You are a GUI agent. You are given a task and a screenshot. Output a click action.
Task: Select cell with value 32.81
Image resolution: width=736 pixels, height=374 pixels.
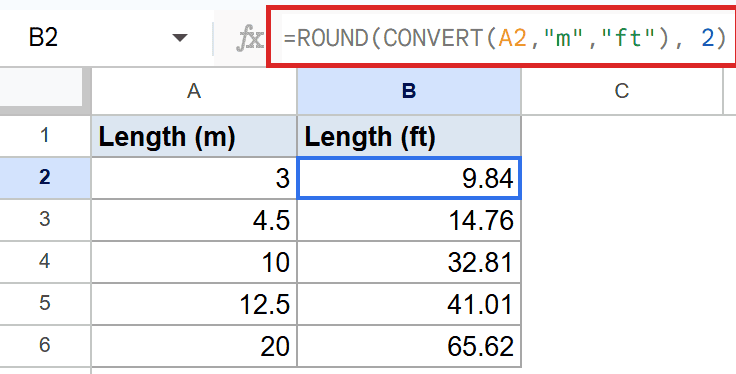pos(409,261)
